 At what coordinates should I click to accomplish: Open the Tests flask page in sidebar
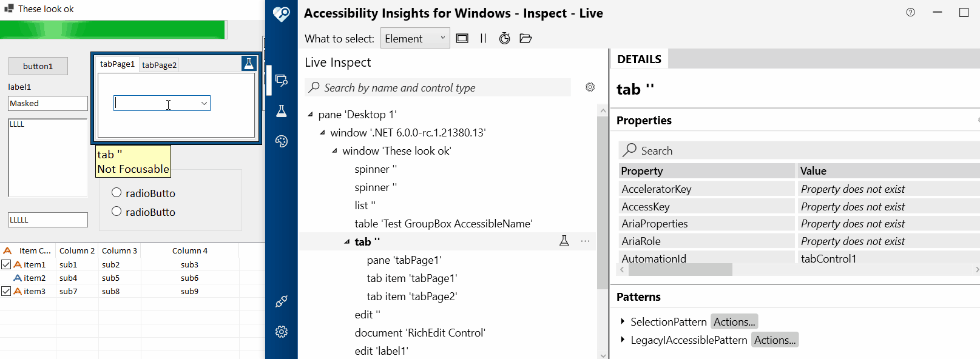pyautogui.click(x=281, y=111)
